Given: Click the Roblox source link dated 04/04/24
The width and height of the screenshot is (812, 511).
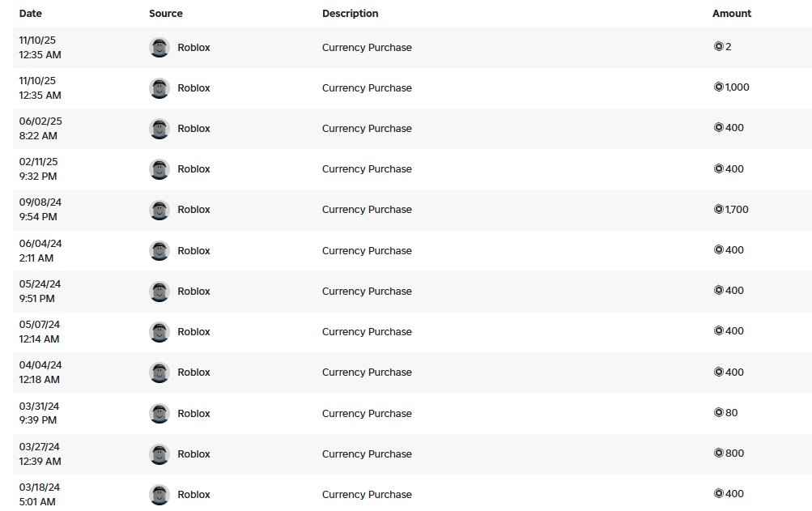Looking at the screenshot, I should pyautogui.click(x=193, y=373).
